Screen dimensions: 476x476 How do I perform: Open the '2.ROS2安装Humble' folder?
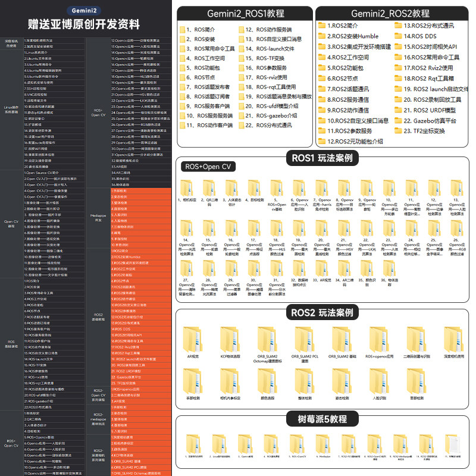[349, 36]
